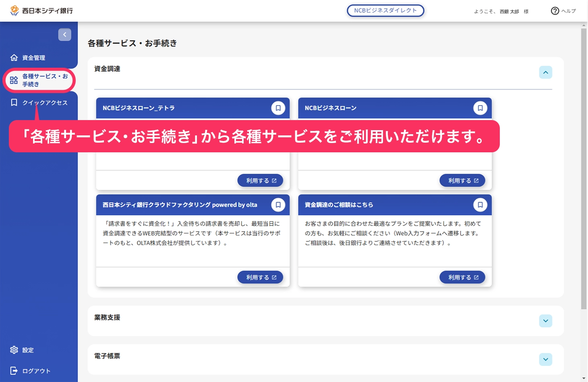The image size is (588, 382).
Task: Click the home icon beside 資金管理
Action: (x=14, y=58)
